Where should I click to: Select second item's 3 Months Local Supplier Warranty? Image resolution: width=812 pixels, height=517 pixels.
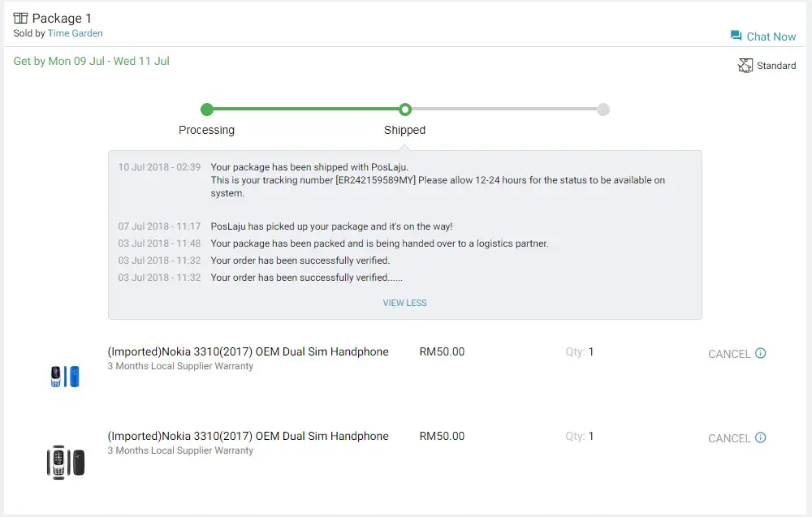[180, 450]
